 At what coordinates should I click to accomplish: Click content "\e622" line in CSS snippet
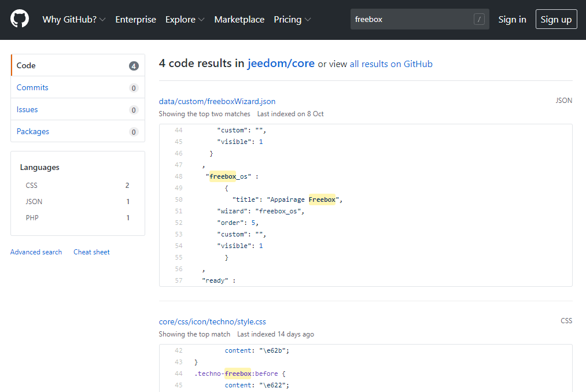pos(257,385)
